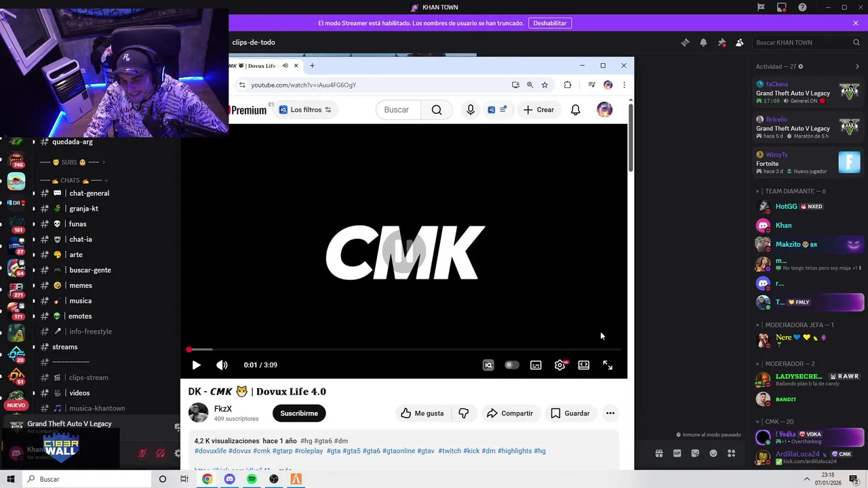The height and width of the screenshot is (488, 868).
Task: Search in Buscar KHAN TOWN field
Action: click(x=807, y=42)
